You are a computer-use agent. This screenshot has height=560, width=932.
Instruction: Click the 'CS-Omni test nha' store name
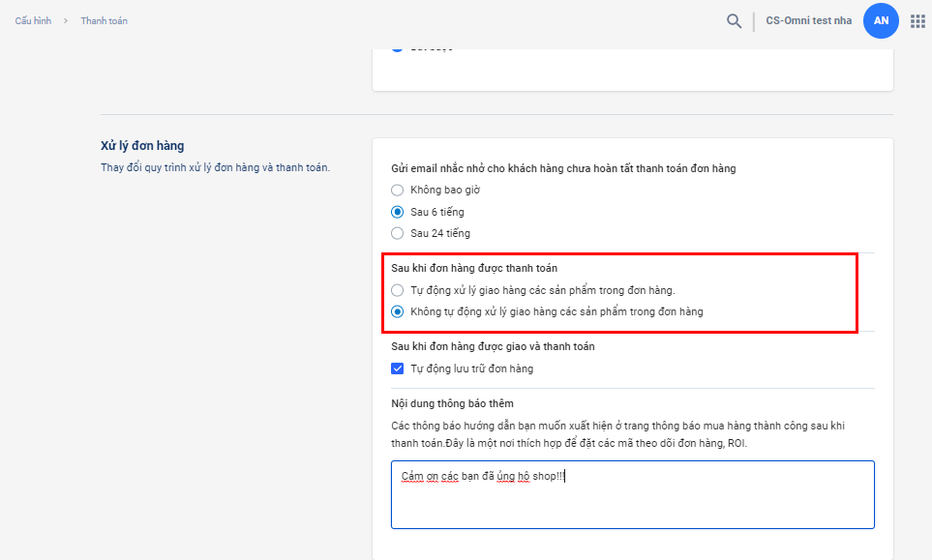coord(808,21)
